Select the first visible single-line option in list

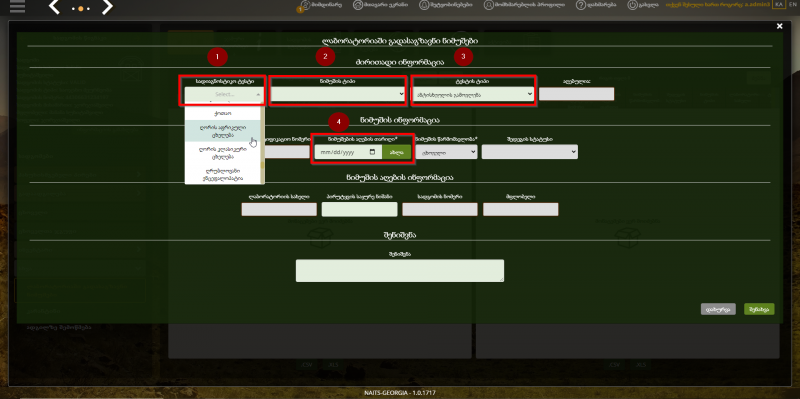coord(223,113)
